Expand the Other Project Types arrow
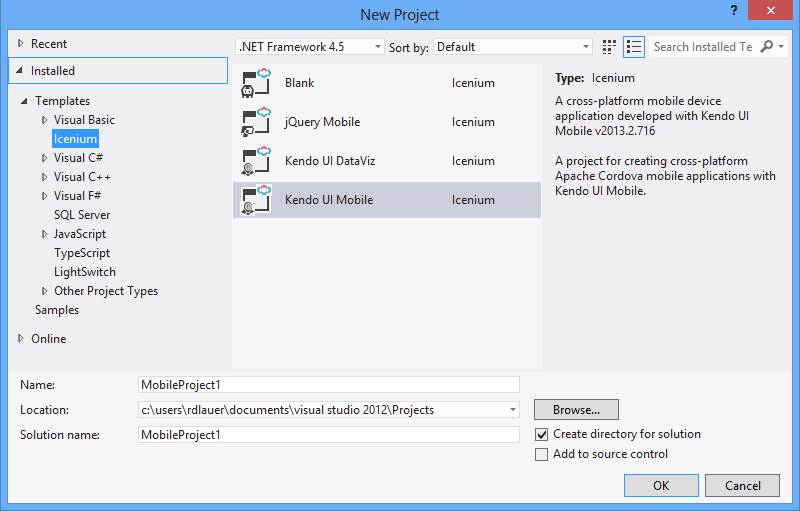 coord(44,291)
